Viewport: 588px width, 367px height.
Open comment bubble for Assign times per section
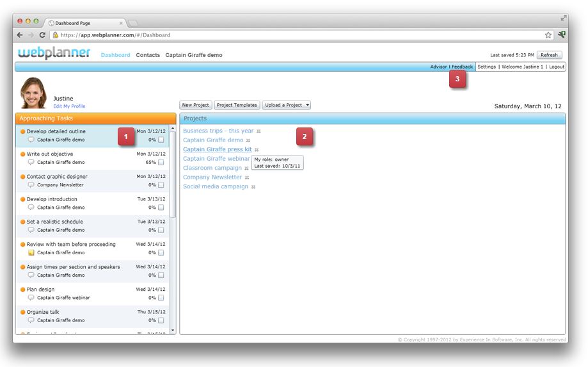(x=31, y=275)
